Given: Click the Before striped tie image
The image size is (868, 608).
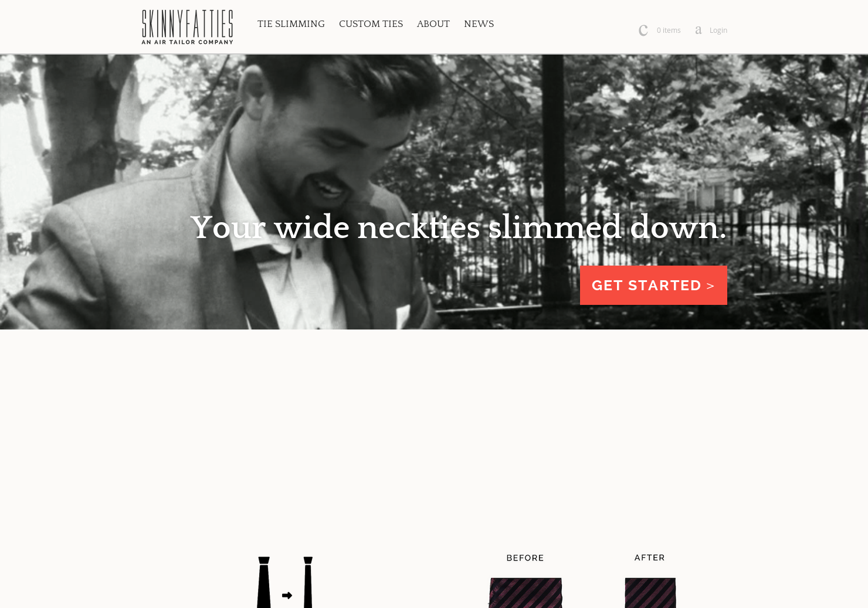Looking at the screenshot, I should [x=525, y=593].
